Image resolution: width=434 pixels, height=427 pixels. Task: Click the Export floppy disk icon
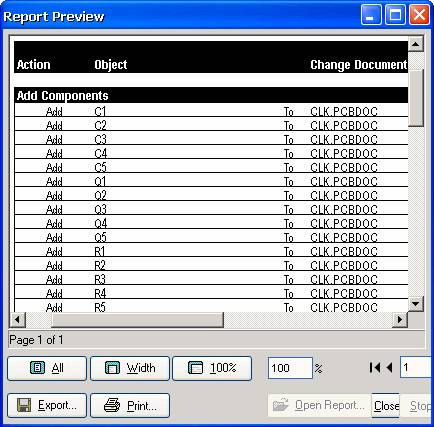coord(24,406)
